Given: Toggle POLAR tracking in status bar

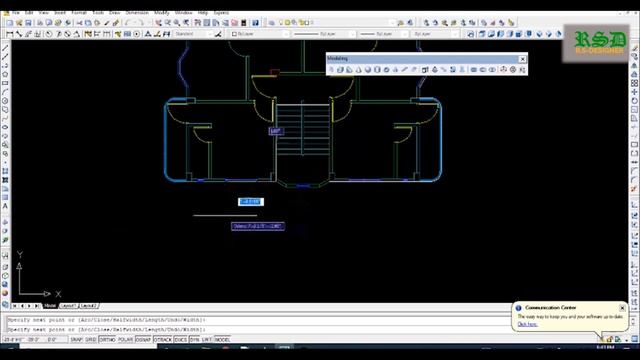Looking at the screenshot, I should click(125, 340).
